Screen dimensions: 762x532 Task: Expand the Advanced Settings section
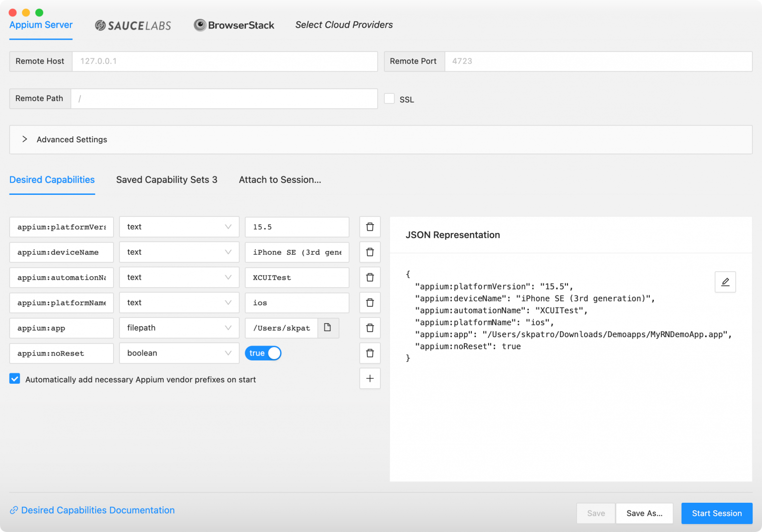[x=25, y=139]
